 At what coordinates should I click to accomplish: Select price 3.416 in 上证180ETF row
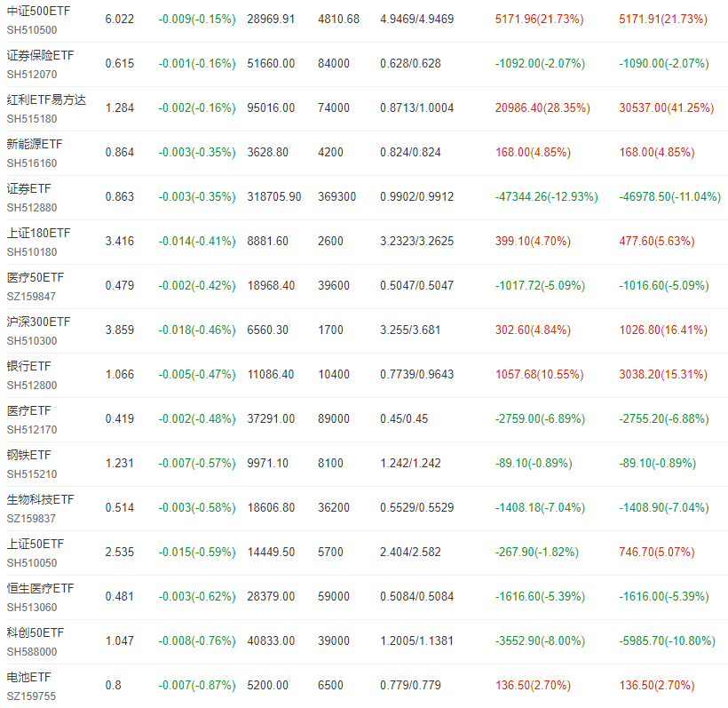coord(119,241)
